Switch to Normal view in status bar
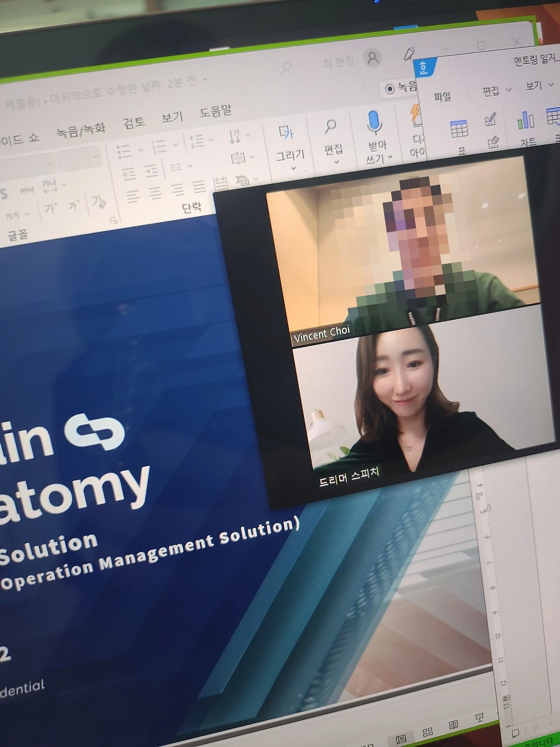This screenshot has width=560, height=747. point(401,740)
